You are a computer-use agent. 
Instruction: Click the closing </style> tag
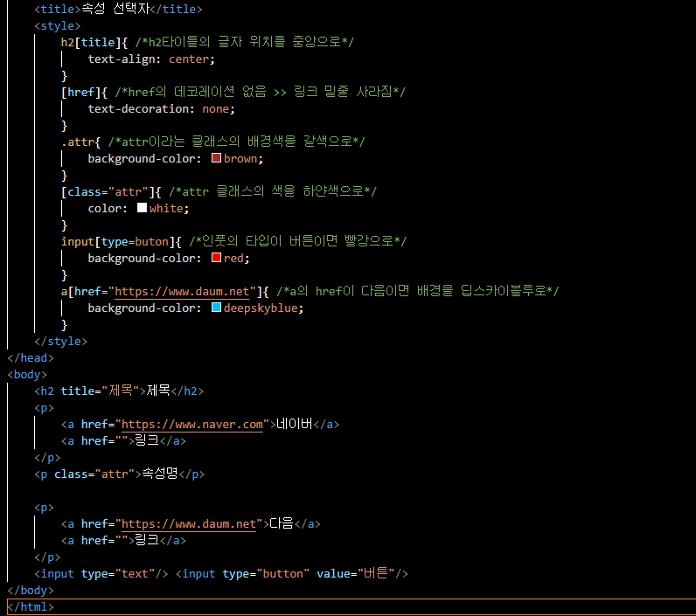point(61,342)
